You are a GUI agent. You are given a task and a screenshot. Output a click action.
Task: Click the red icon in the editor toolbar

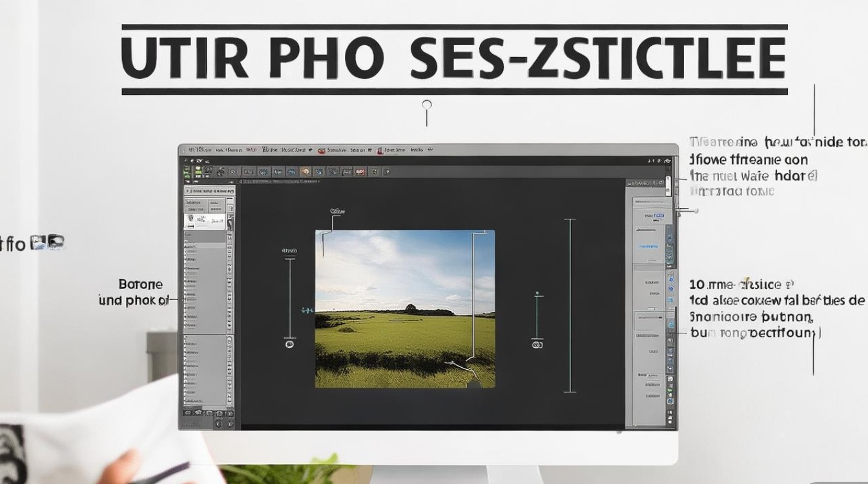pyautogui.click(x=360, y=172)
